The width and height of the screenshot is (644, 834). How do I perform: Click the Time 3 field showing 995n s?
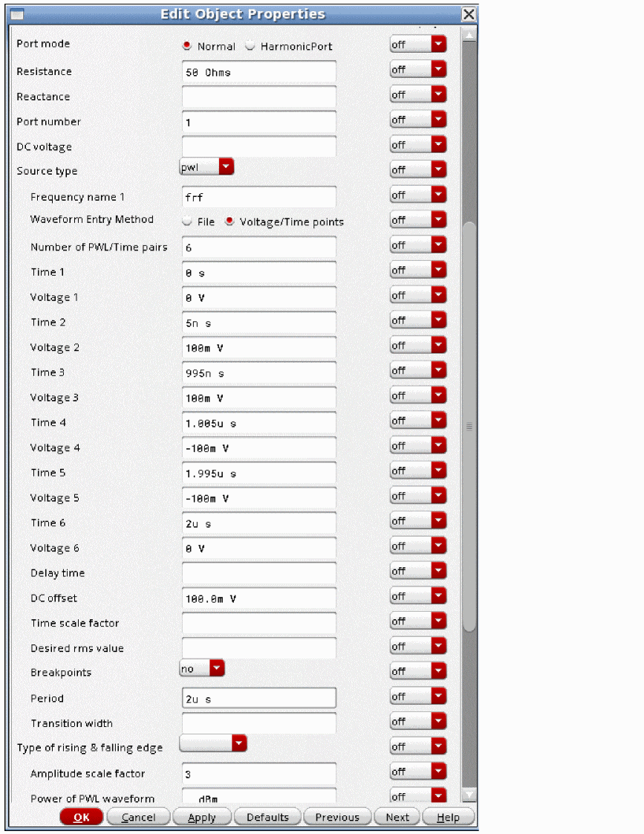[258, 372]
